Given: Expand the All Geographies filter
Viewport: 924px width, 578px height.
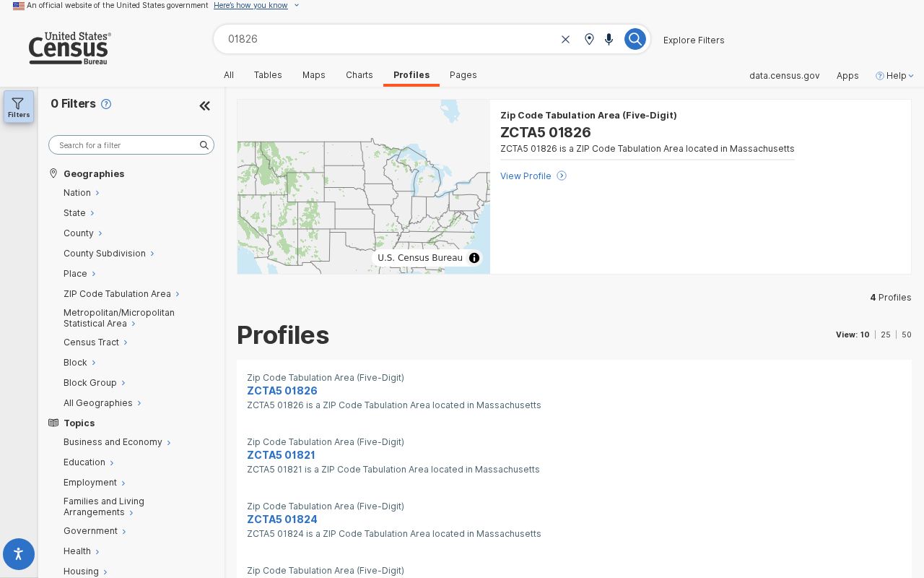Looking at the screenshot, I should pos(102,403).
